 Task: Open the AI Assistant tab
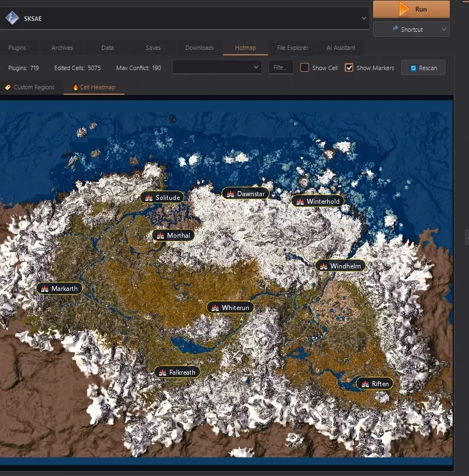tap(341, 48)
